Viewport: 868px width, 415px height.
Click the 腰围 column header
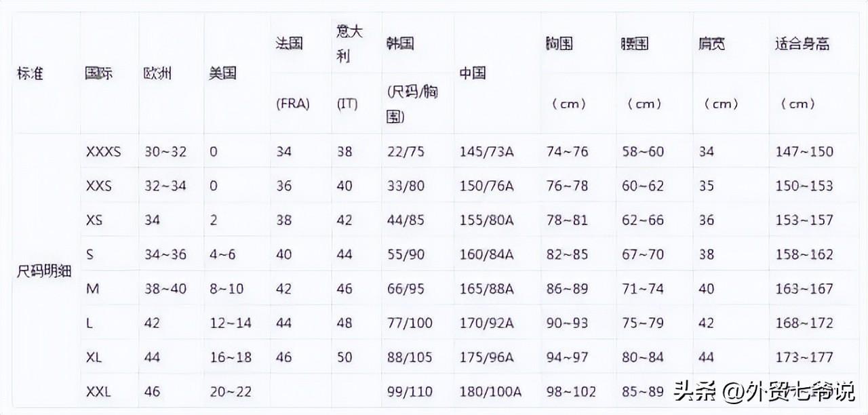pos(635,44)
